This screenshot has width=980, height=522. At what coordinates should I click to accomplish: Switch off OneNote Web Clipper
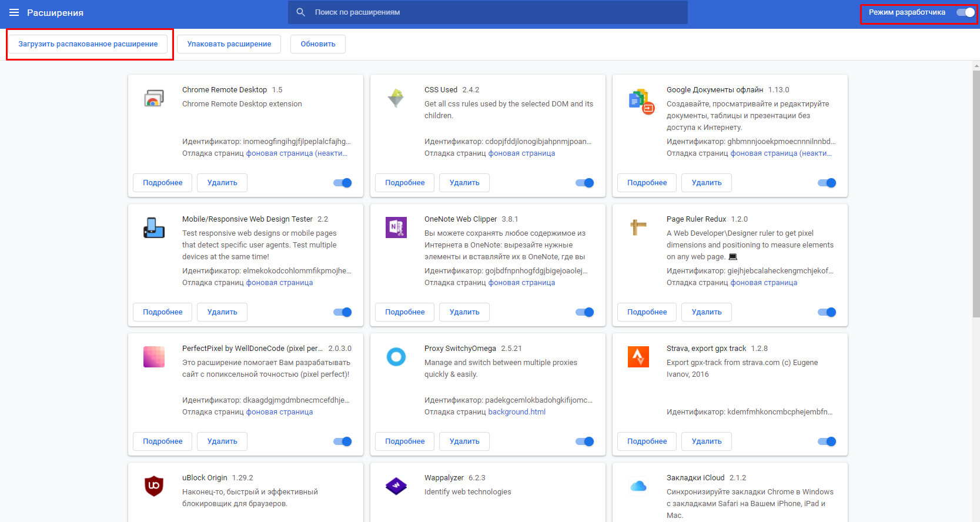tap(585, 312)
